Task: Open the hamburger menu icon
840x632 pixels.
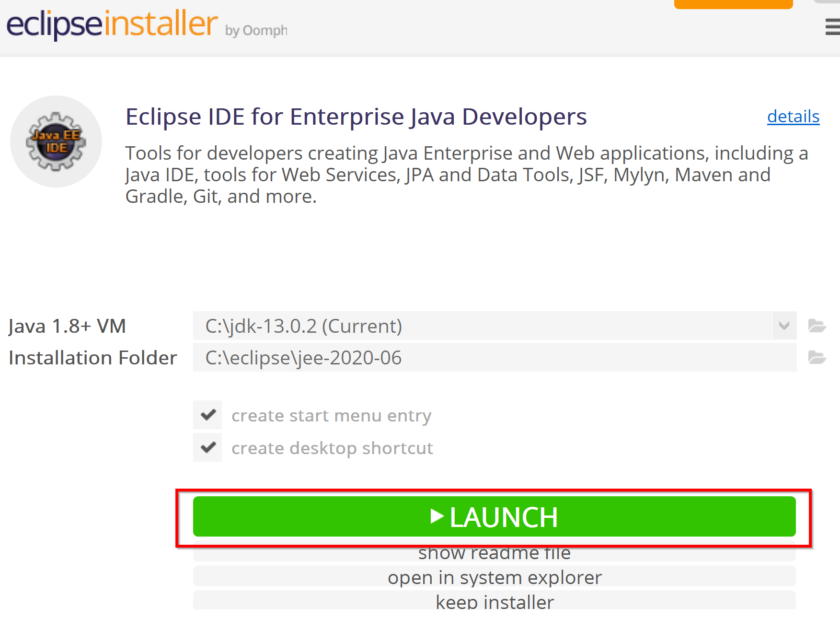Action: 833,27
